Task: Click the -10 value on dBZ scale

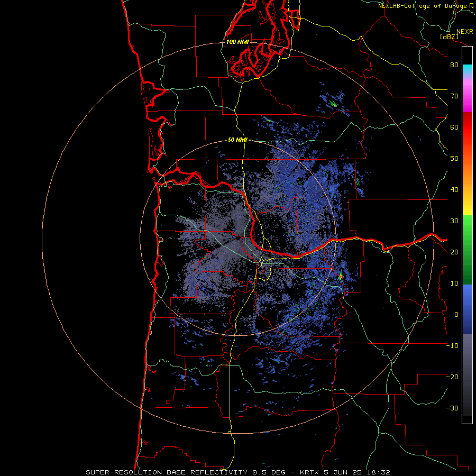Action: coord(452,346)
